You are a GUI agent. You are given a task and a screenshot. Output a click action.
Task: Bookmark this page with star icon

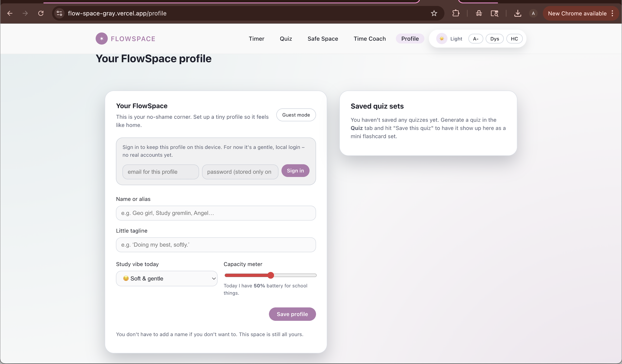[x=434, y=13]
